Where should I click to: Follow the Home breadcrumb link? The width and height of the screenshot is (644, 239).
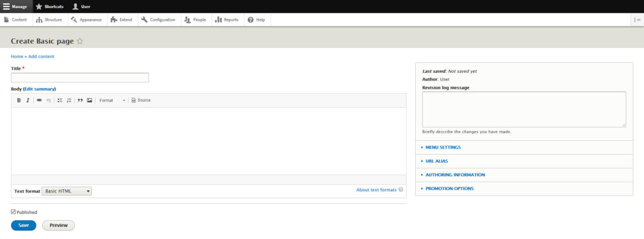click(x=17, y=57)
